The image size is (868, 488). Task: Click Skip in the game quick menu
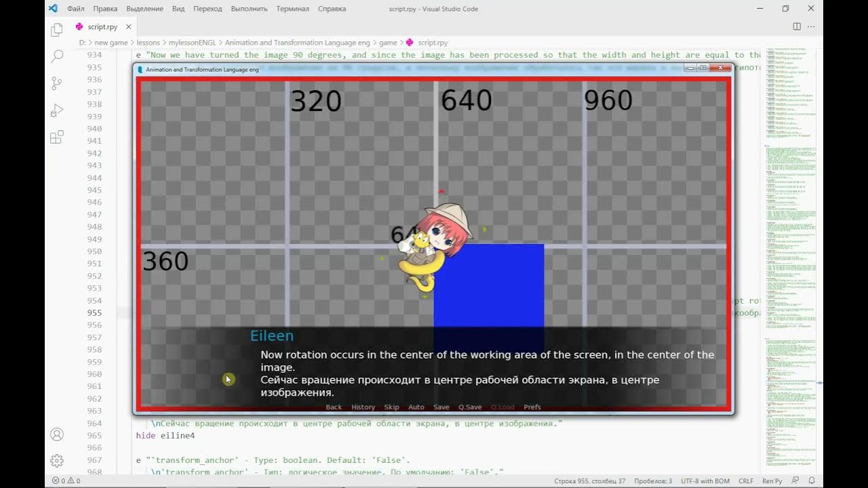(x=391, y=407)
